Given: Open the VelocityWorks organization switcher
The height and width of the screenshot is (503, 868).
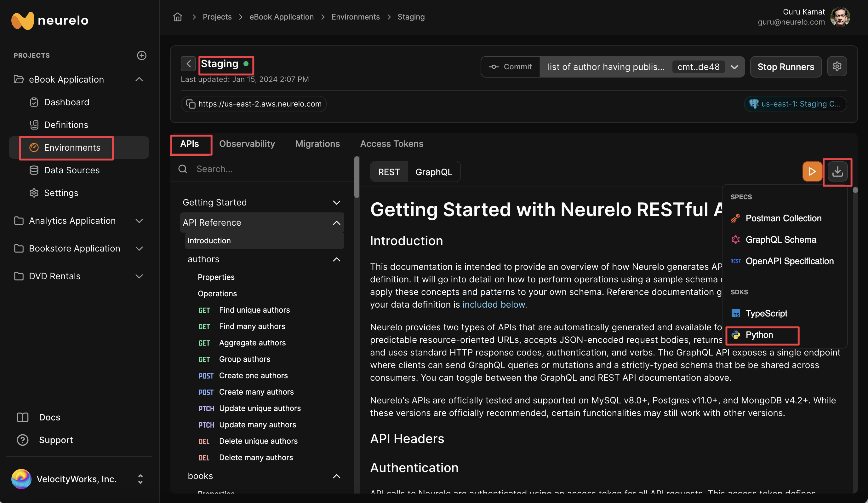Looking at the screenshot, I should coord(140,479).
